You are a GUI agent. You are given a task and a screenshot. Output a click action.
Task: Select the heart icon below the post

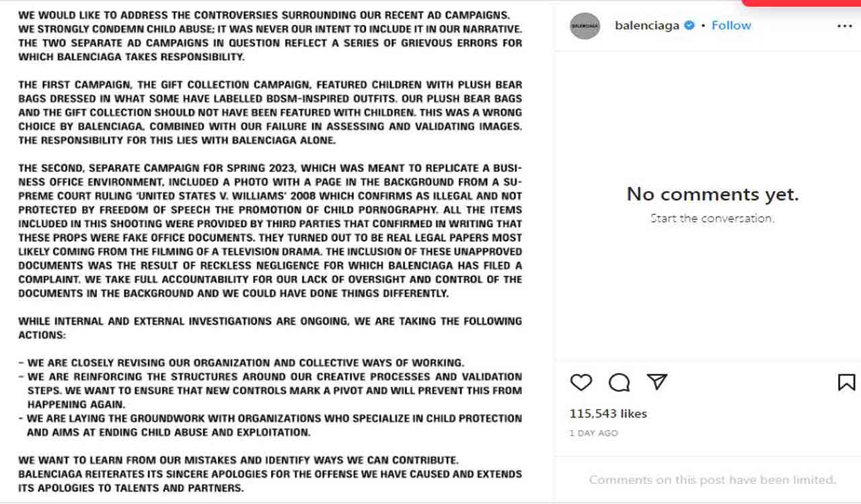pos(581,382)
